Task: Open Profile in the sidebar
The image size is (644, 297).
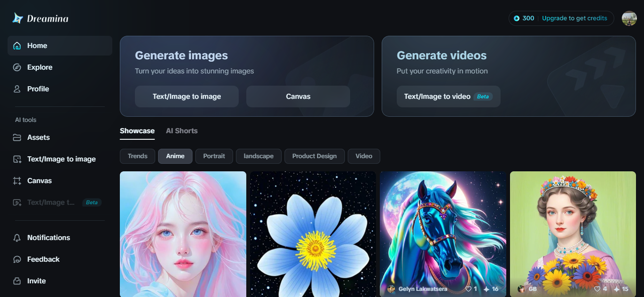Action: pos(60,89)
